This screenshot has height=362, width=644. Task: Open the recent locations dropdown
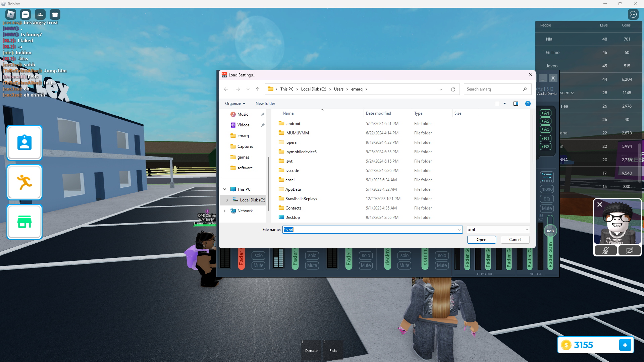pyautogui.click(x=248, y=89)
